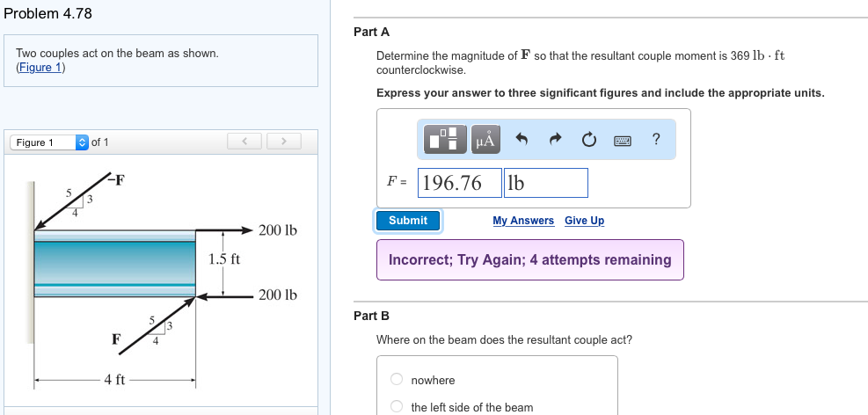The image size is (868, 415).
Task: Open the Figure 1 selector dropdown
Action: tap(49, 142)
